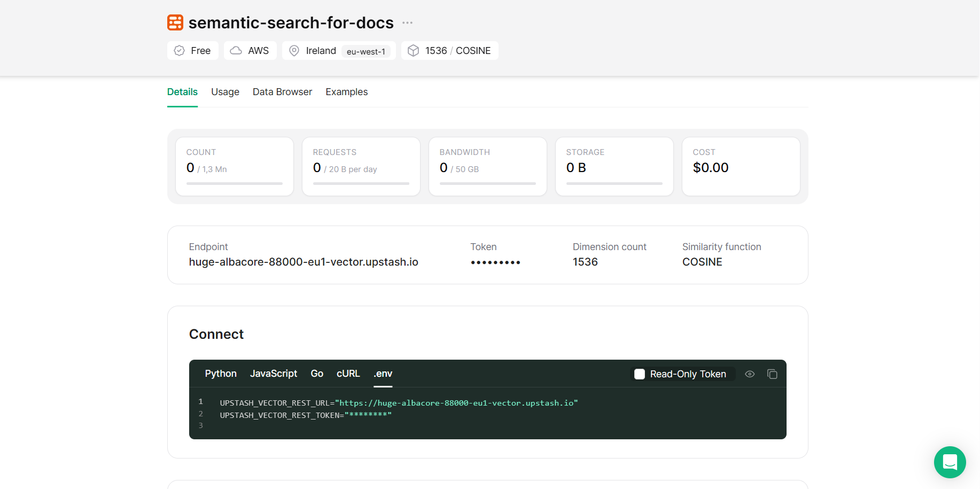Switch to the Usage tab

pyautogui.click(x=225, y=92)
